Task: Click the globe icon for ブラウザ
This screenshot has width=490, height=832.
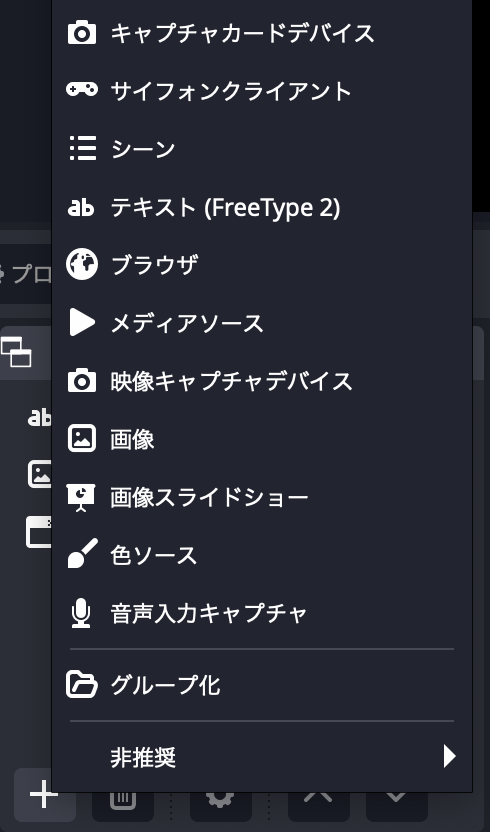Action: coord(82,264)
